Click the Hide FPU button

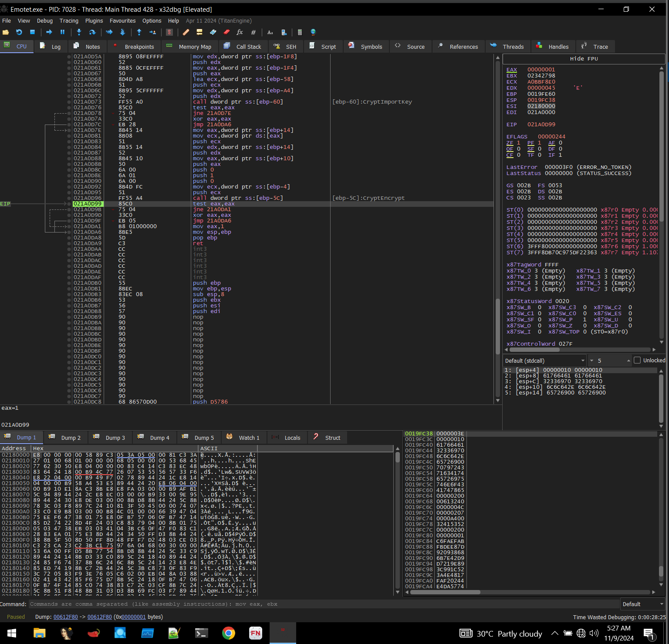point(584,59)
